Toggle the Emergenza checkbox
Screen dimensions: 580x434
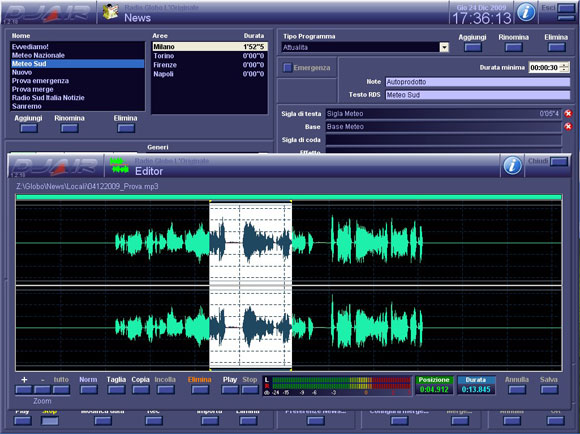pyautogui.click(x=287, y=68)
